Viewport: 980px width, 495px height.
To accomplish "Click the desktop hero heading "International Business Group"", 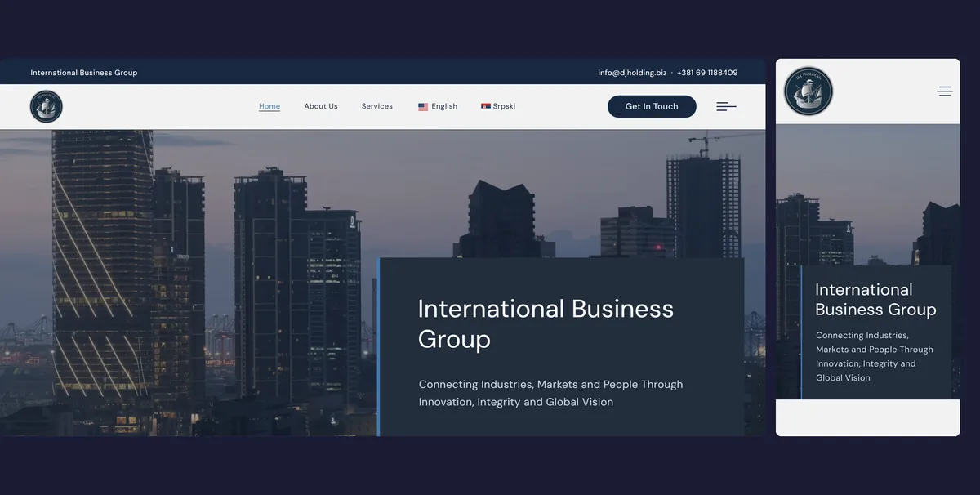I will [546, 323].
